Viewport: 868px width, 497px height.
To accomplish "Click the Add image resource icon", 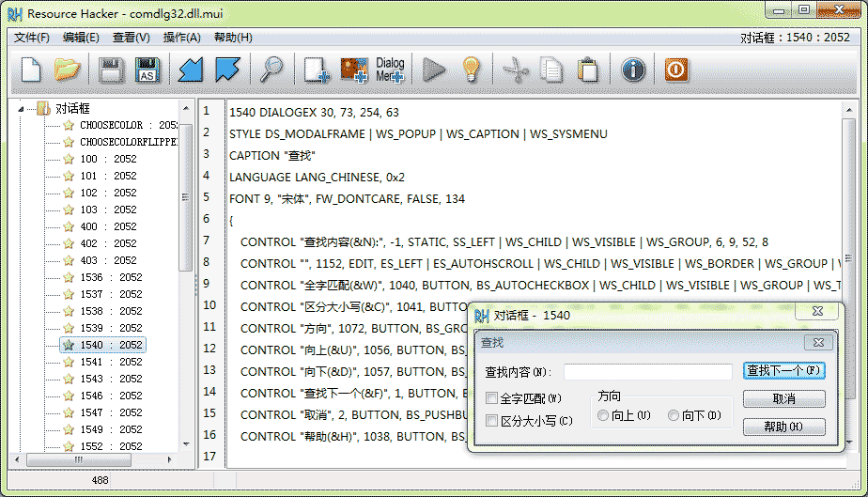I will 354,70.
